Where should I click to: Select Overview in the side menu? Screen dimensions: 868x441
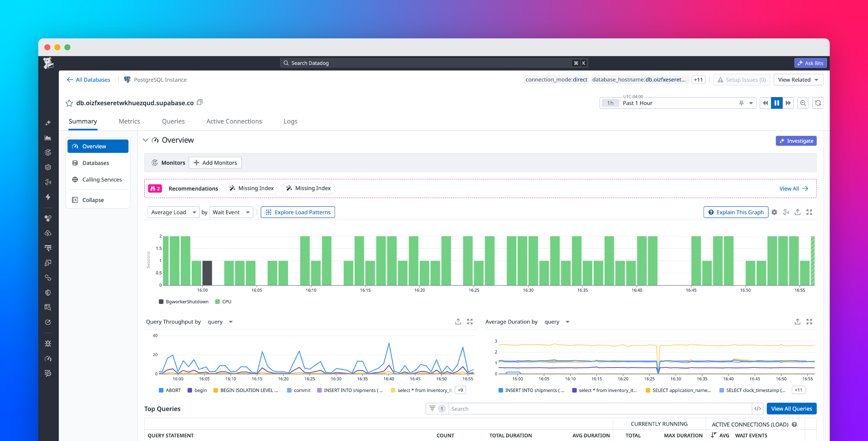tap(98, 146)
